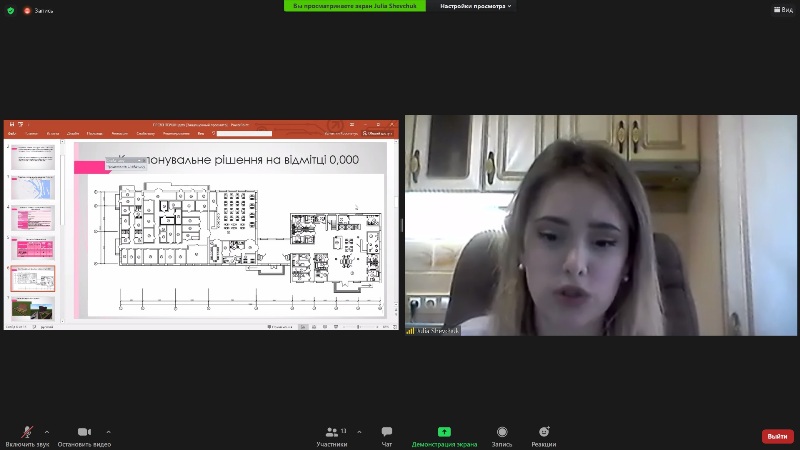Select slide 2 thumbnail in panel
This screenshot has width=800, height=450.
(x=33, y=157)
